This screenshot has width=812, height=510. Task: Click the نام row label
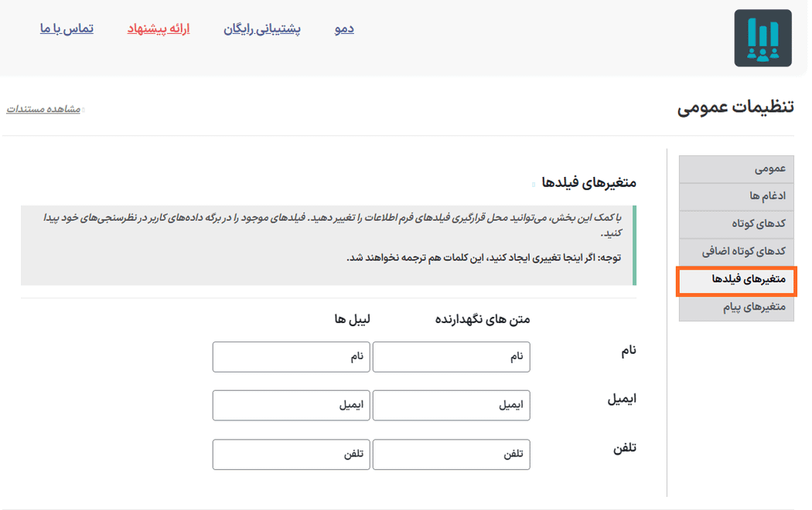pyautogui.click(x=629, y=351)
